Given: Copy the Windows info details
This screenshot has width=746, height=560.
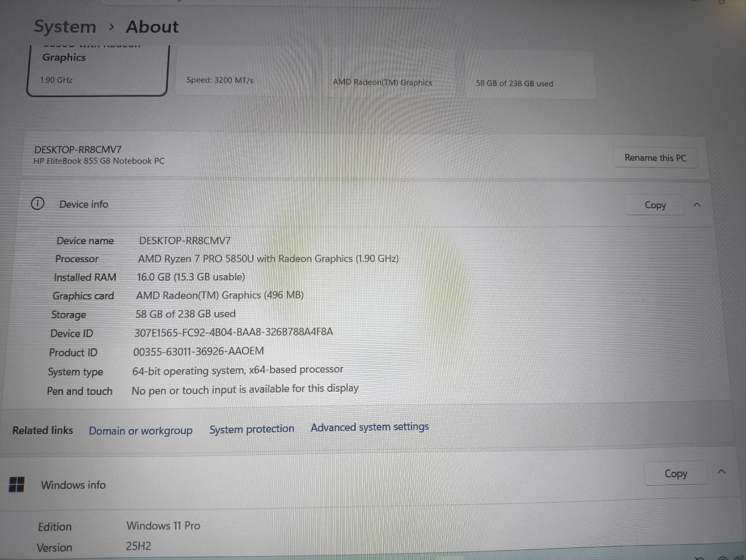Looking at the screenshot, I should click(676, 474).
